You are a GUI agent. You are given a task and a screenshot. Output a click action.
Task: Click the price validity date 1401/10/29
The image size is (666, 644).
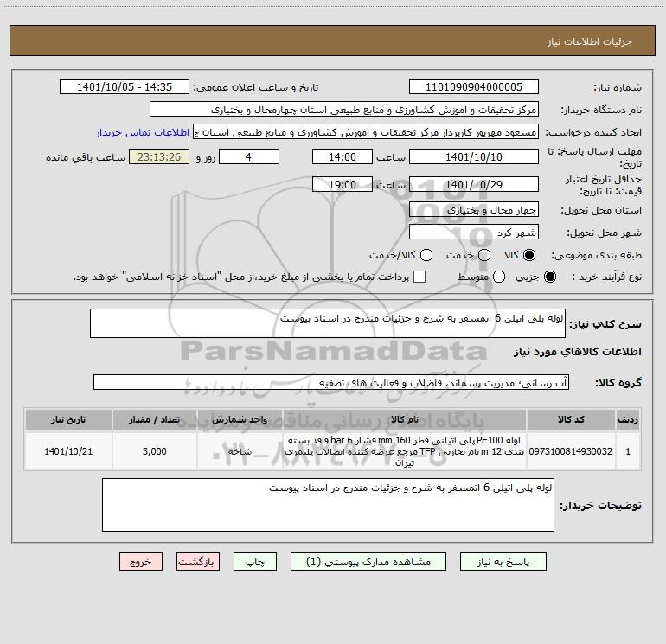pos(474,185)
